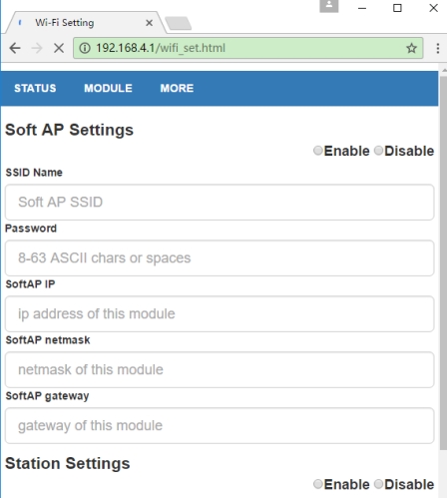Open the MODULE menu item
Screen dimensions: 448x498
point(108,88)
